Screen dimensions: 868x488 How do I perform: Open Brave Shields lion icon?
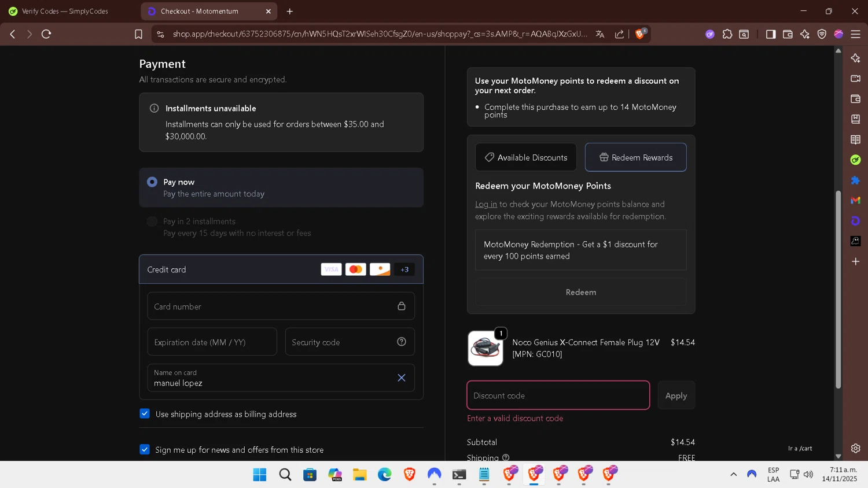coord(640,34)
